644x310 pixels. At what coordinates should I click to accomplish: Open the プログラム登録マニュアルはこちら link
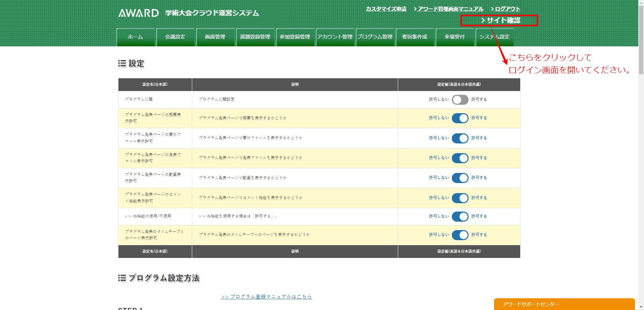pyautogui.click(x=266, y=297)
